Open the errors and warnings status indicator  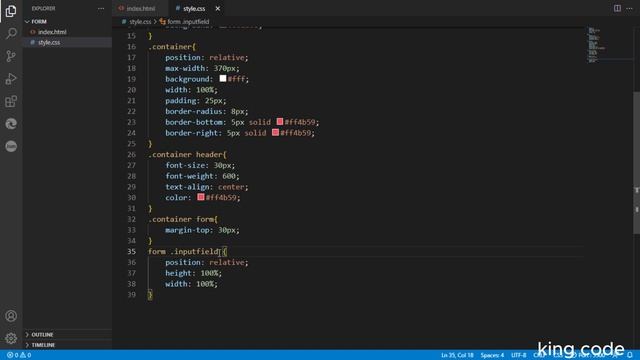tap(19, 355)
